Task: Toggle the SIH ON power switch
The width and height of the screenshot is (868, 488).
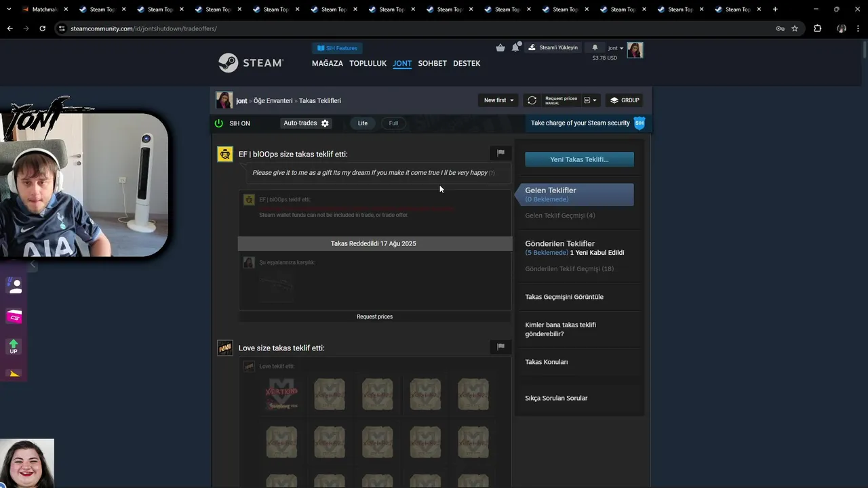Action: pos(219,123)
